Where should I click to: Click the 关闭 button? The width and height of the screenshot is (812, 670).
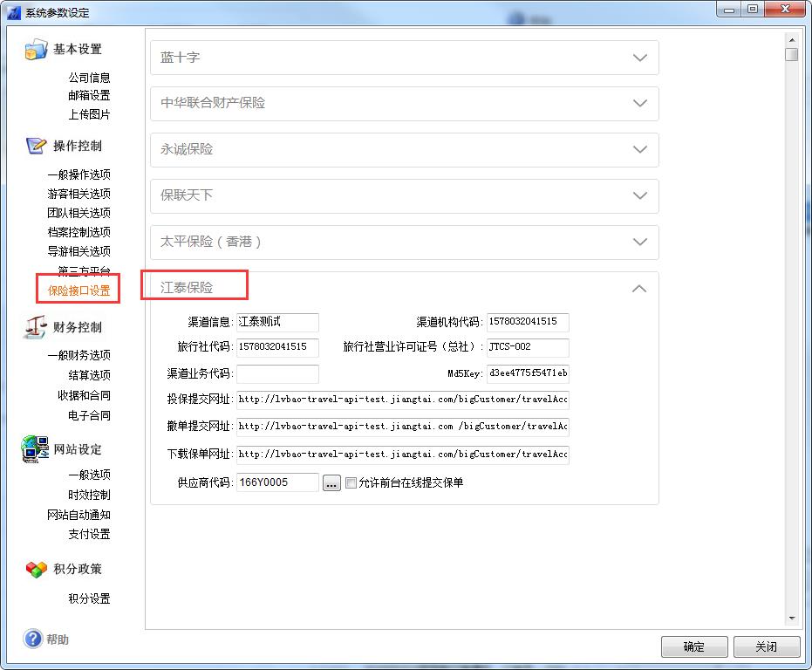(766, 646)
